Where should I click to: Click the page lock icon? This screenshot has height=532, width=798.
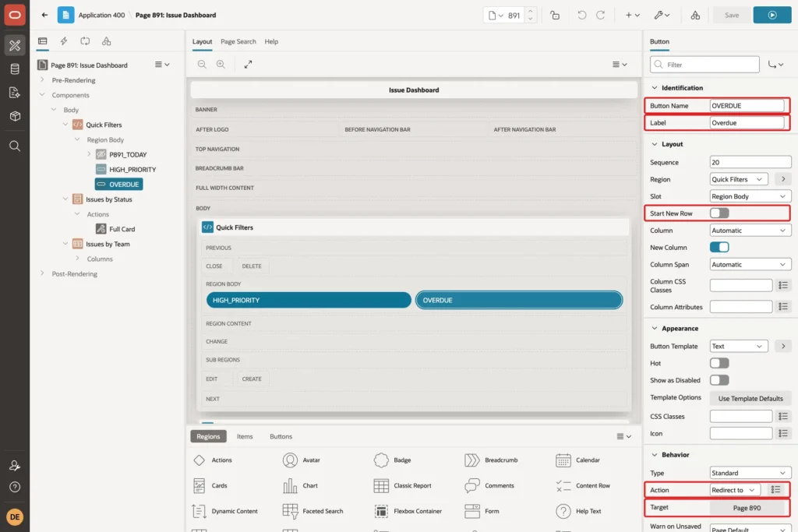[555, 16]
